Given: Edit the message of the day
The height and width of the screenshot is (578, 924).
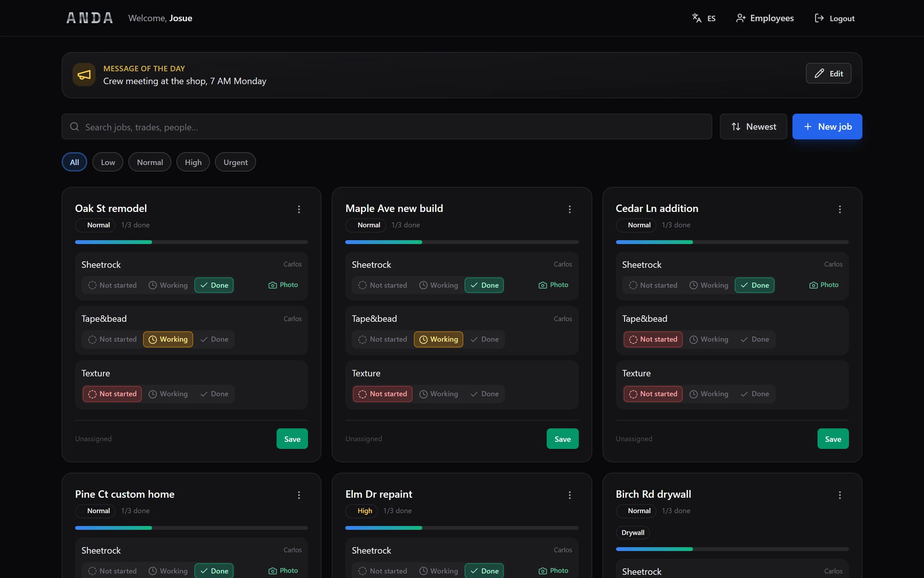Looking at the screenshot, I should point(828,74).
